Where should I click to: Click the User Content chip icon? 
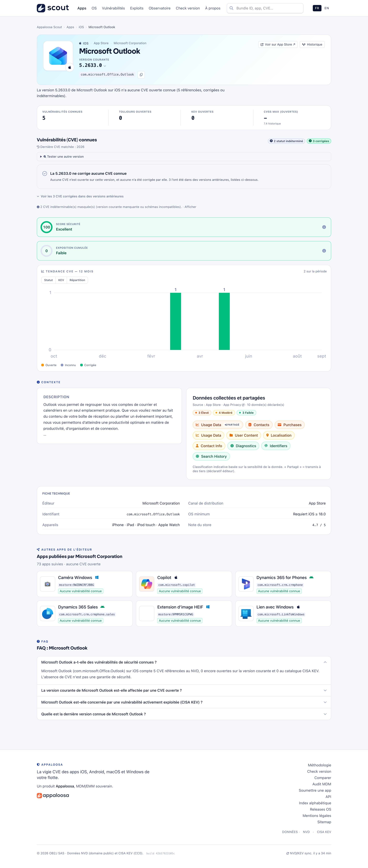tap(231, 435)
